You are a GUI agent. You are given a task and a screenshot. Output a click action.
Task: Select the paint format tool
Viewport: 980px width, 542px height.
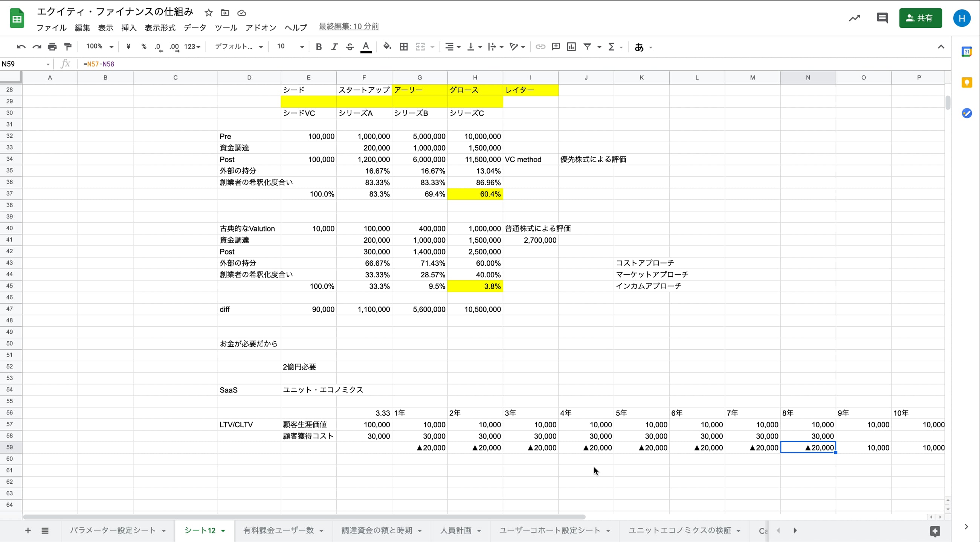click(68, 46)
